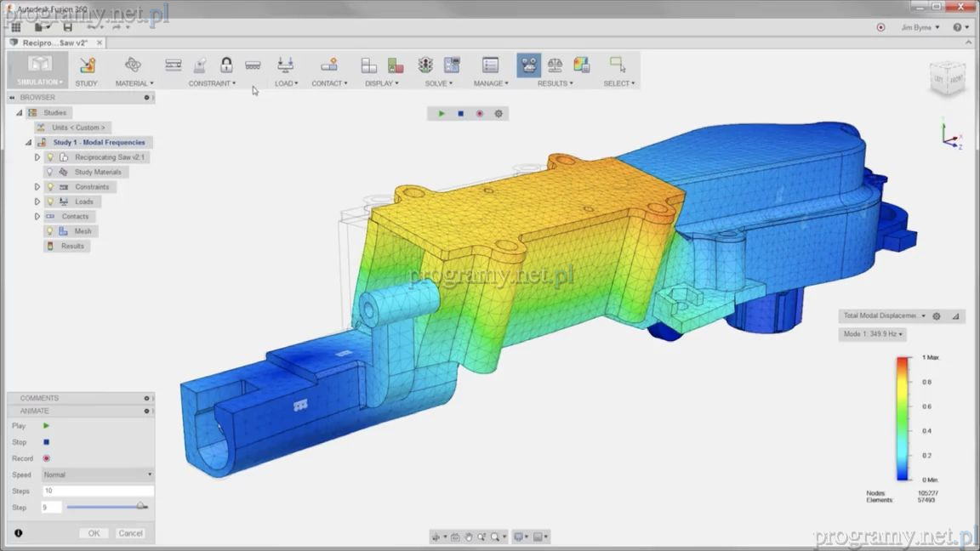Viewport: 980px width, 551px height.
Task: Expand the Loads tree node
Action: point(37,202)
